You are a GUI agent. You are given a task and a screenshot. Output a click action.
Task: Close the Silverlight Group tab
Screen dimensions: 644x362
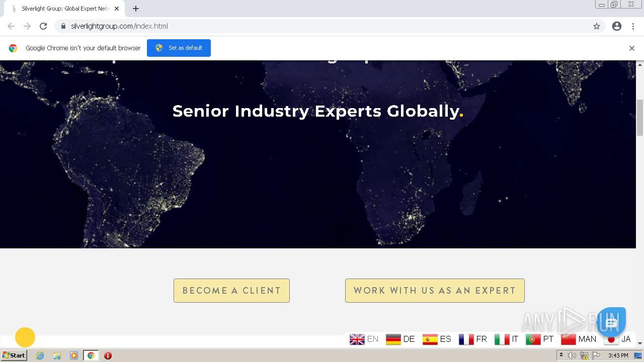coord(117,9)
